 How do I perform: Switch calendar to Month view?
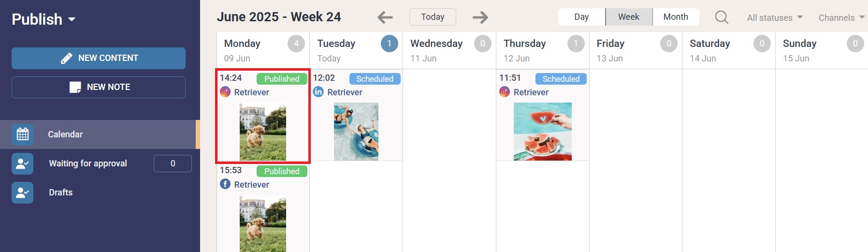pos(676,17)
